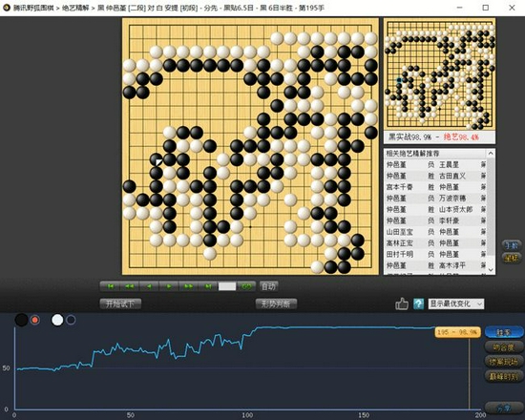Click the white stone icon above the chart
Screen dimensions: 525x420
pyautogui.click(x=57, y=320)
